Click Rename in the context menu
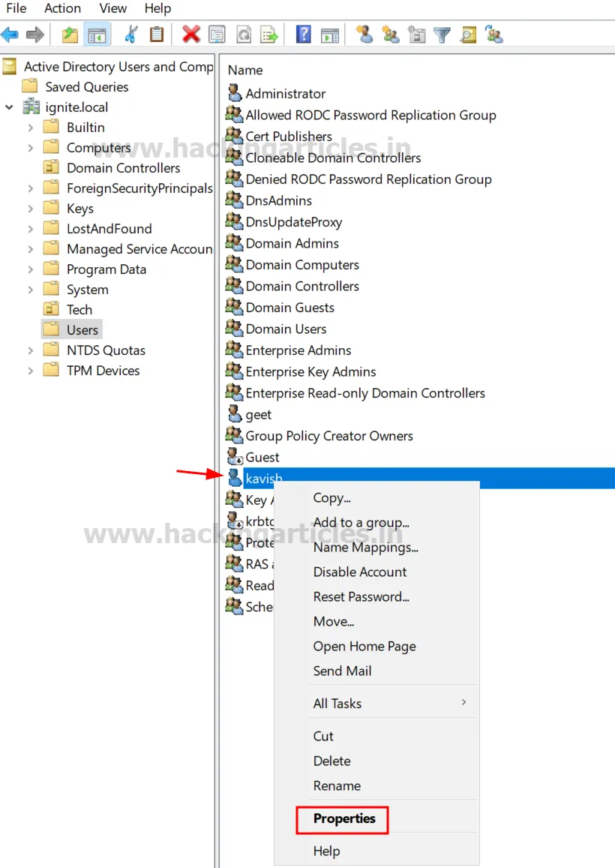Viewport: 615px width, 868px height. tap(337, 785)
